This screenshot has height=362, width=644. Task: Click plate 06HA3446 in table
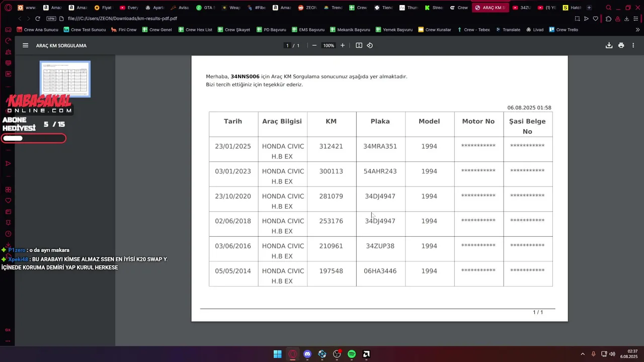pyautogui.click(x=380, y=271)
